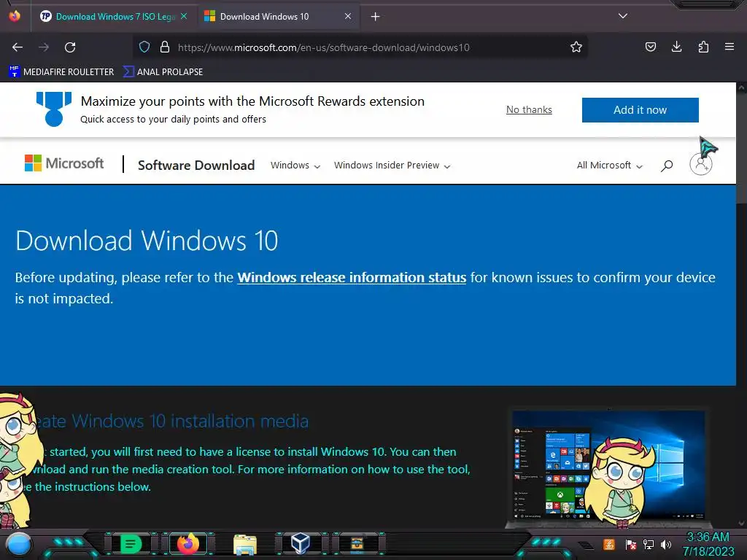Viewport: 747px width, 560px height.
Task: Close the Download Windows 10 tab
Action: (348, 16)
